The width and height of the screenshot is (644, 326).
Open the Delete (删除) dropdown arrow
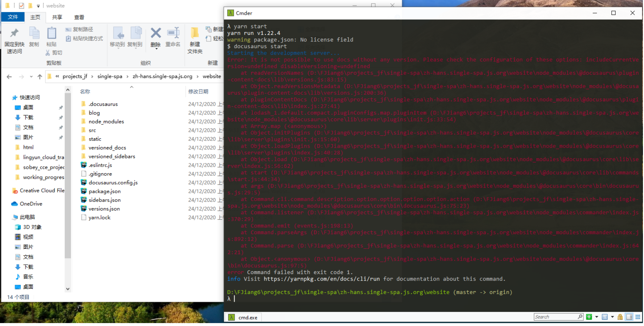[156, 49]
